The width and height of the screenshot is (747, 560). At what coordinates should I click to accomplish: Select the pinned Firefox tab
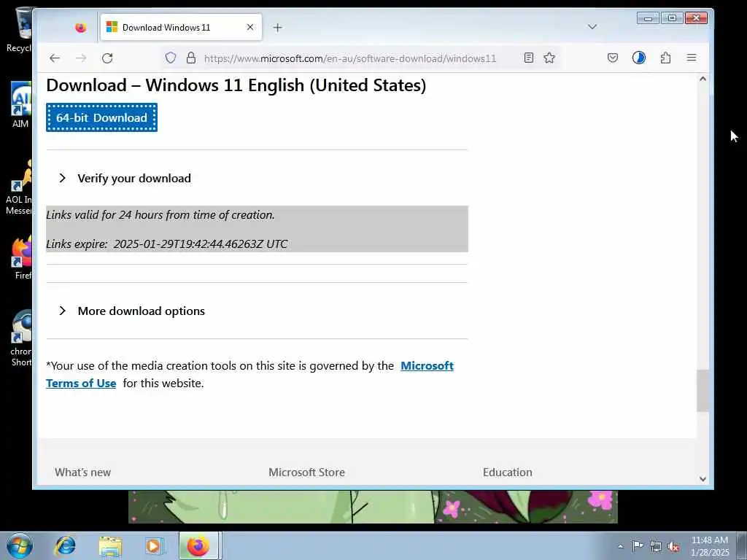tap(80, 28)
